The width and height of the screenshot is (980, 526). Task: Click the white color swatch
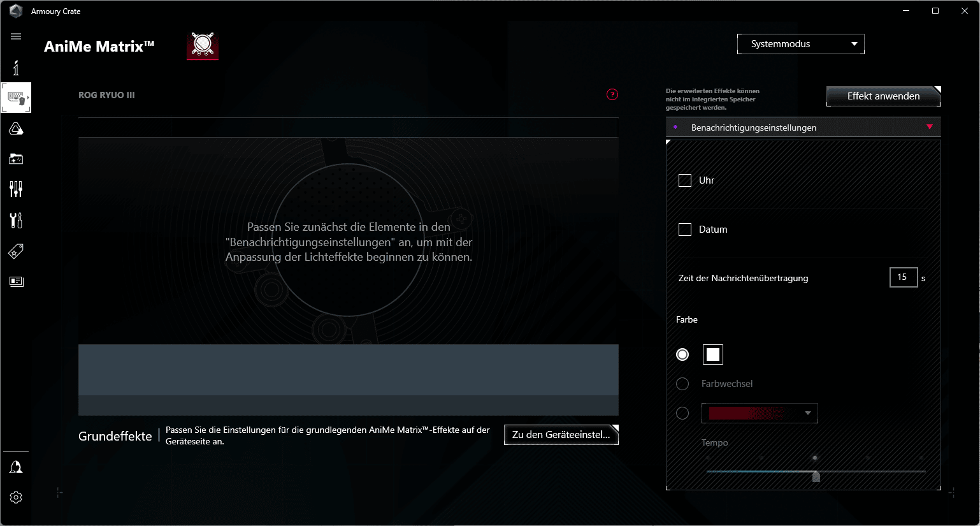coord(713,354)
